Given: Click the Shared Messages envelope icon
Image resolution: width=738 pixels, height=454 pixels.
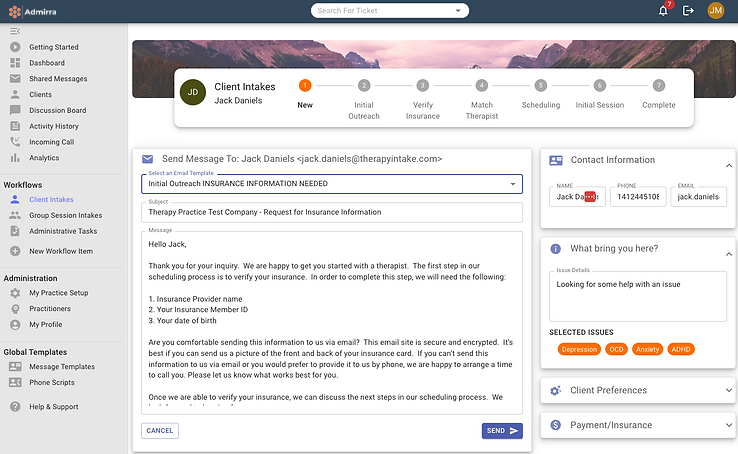Looking at the screenshot, I should (x=15, y=79).
